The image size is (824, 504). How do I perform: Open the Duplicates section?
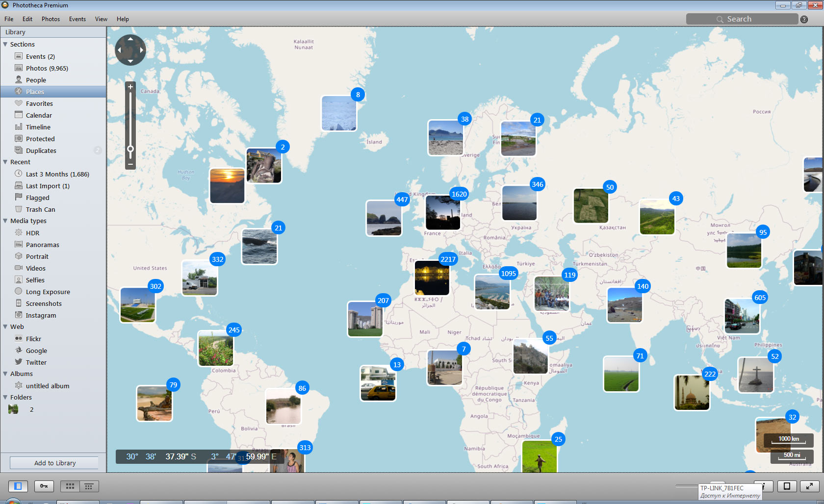point(53,151)
